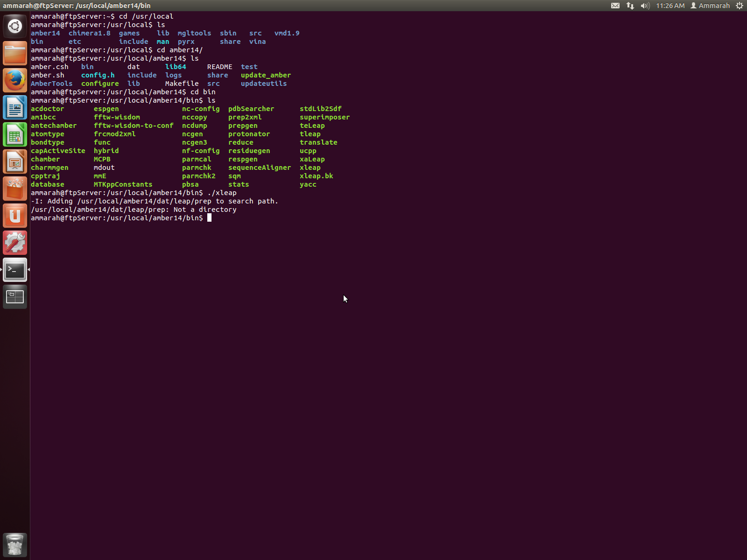Open LibreOffice Writer from the launcher
Viewport: 747px width, 560px height.
click(x=15, y=107)
